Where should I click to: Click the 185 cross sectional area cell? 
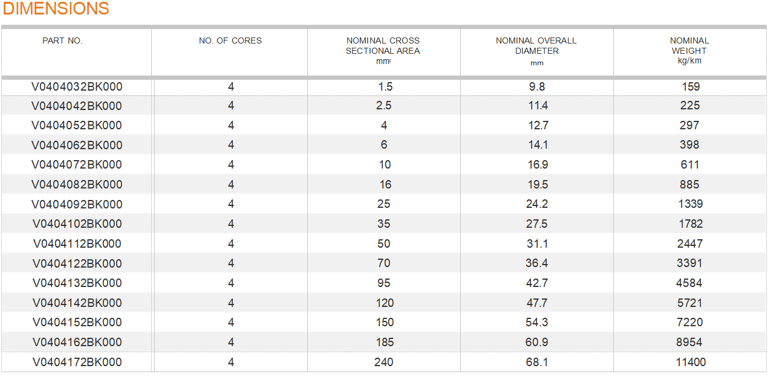(x=384, y=342)
